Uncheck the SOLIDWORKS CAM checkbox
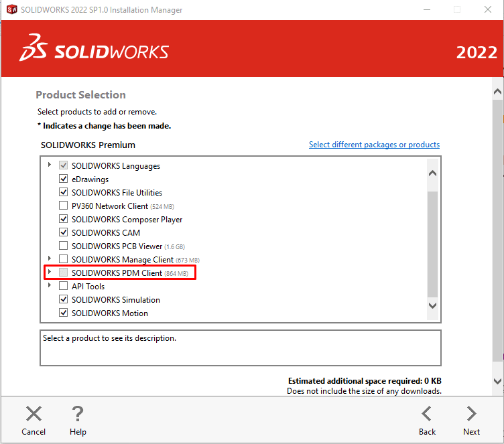 [63, 232]
